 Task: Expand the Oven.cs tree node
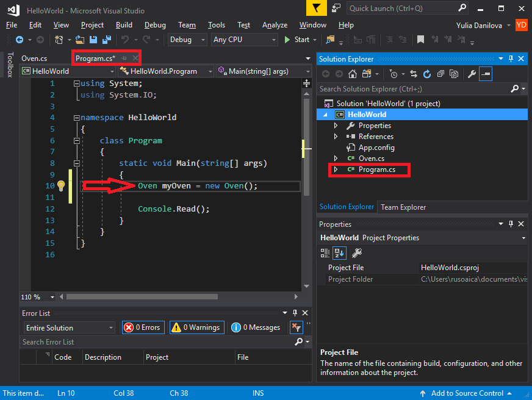coord(336,159)
